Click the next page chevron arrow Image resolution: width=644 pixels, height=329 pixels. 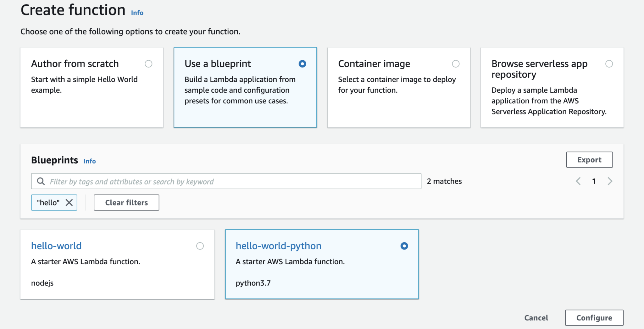click(x=610, y=181)
